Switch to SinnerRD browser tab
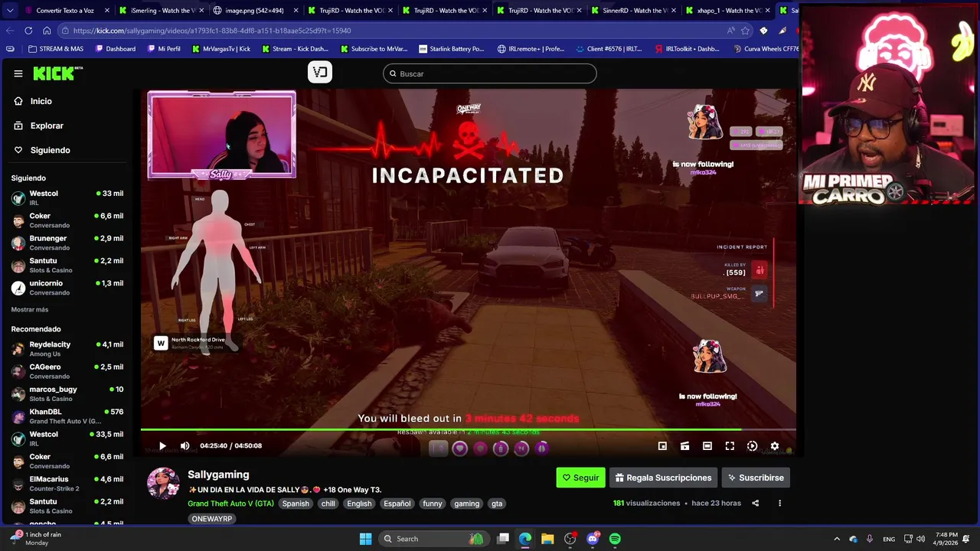Viewport: 980px width, 551px height. [x=632, y=11]
